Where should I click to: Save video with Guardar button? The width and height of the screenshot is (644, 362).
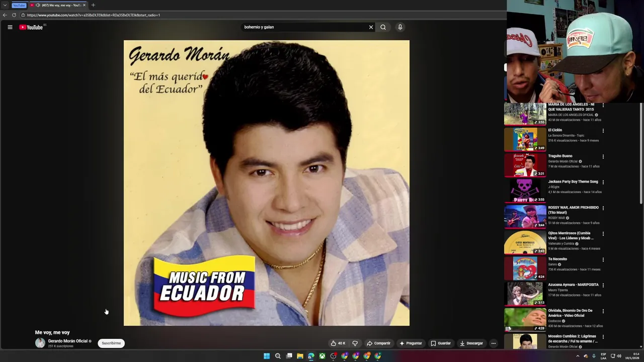[x=441, y=343]
